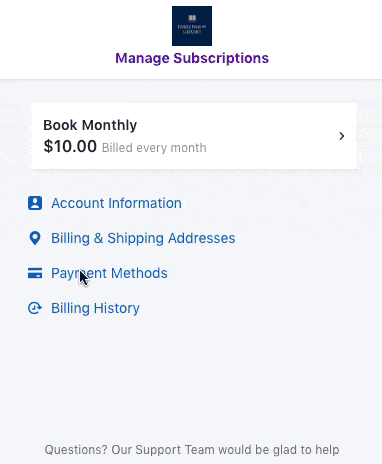Click the "Billed every month" label
This screenshot has width=382, height=464.
pos(154,148)
